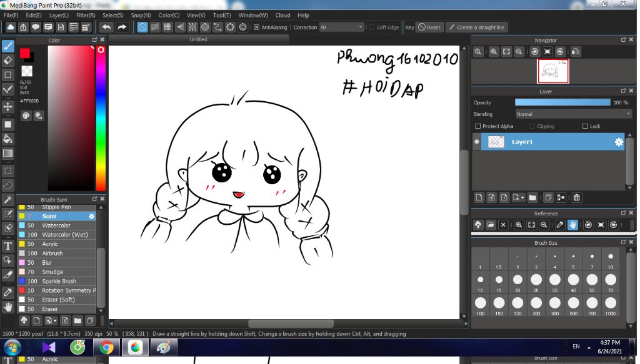Click the Navigator canvas thumbnail
The height and width of the screenshot is (364, 640).
coord(552,71)
